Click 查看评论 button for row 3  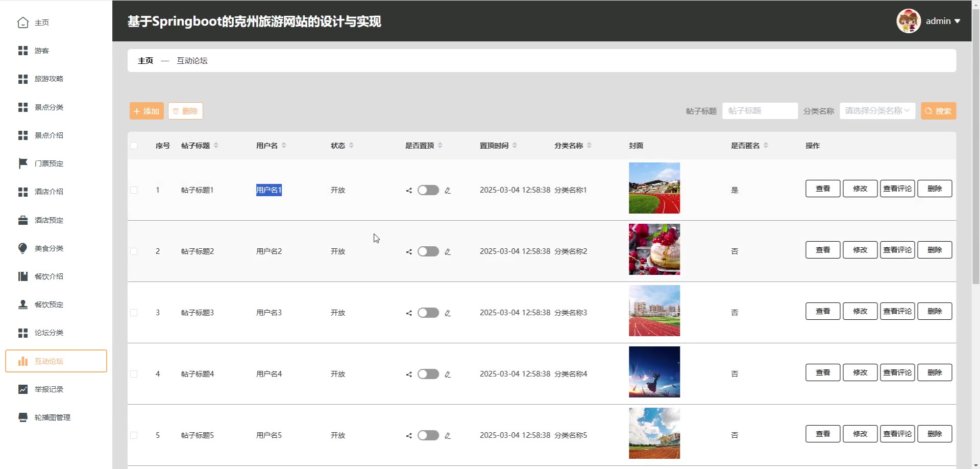tap(897, 311)
